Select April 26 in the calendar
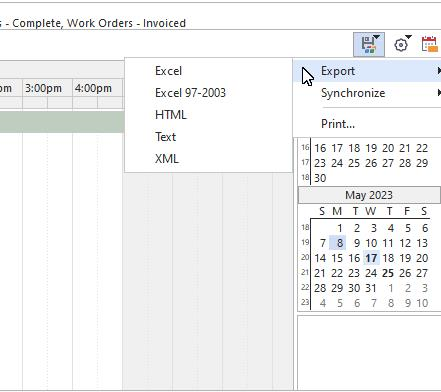Screen dimensions: 441x392 coord(371,163)
